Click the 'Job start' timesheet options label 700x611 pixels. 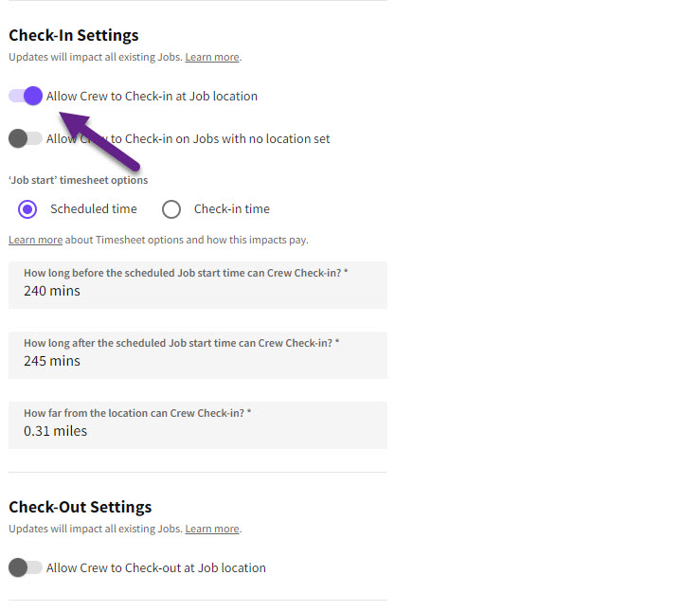[x=78, y=180]
